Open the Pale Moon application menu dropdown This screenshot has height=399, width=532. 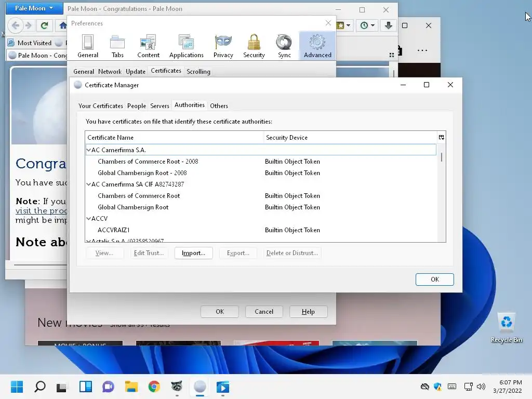34,8
